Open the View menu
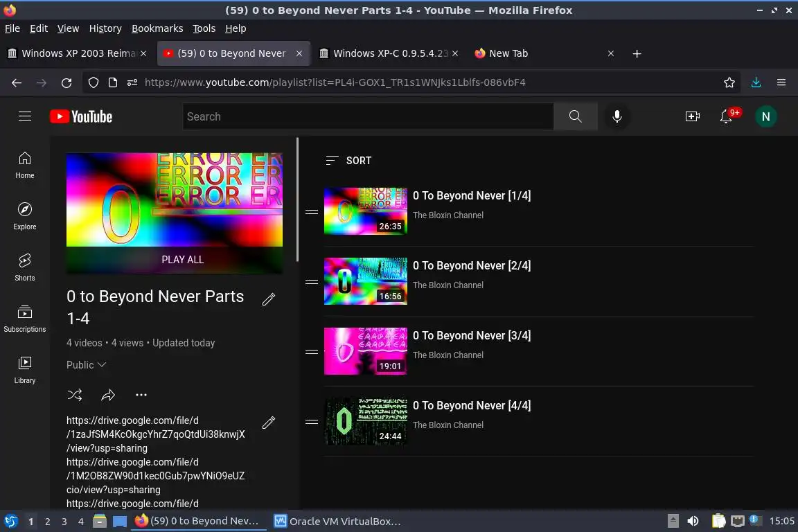Screen dimensions: 798x532 pos(68,28)
